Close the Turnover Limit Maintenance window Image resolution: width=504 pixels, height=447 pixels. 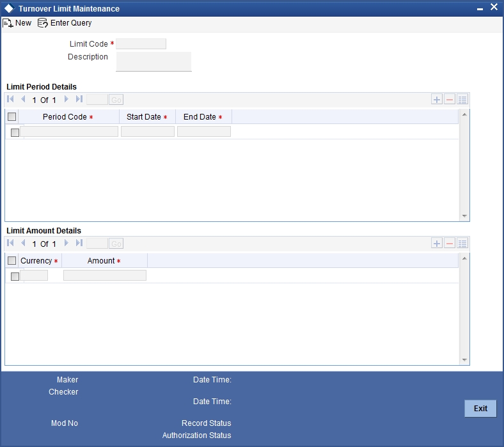click(x=494, y=7)
